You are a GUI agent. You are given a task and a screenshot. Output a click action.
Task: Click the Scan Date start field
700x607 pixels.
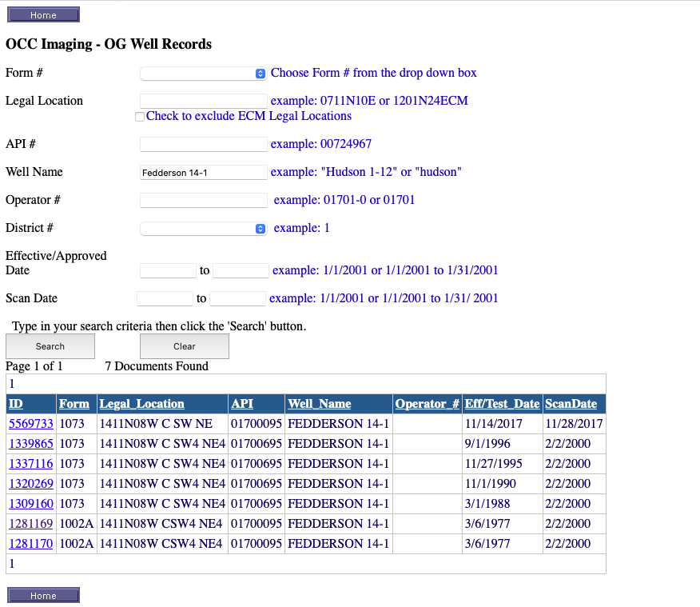[x=165, y=299]
